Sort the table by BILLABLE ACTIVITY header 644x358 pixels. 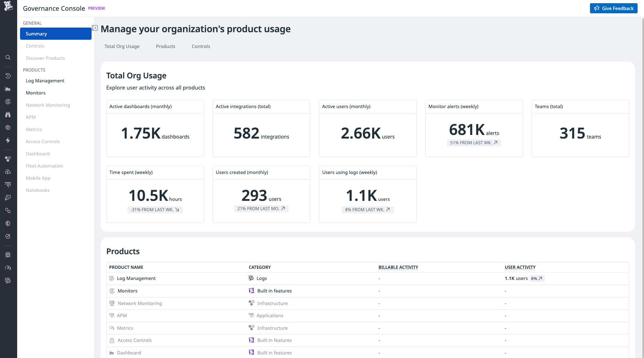[398, 267]
